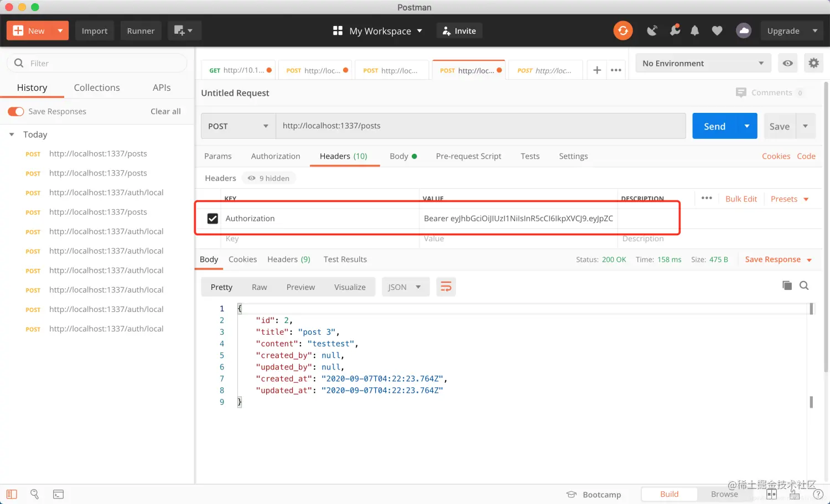Open the Code snippet link
The width and height of the screenshot is (830, 504).
(806, 156)
